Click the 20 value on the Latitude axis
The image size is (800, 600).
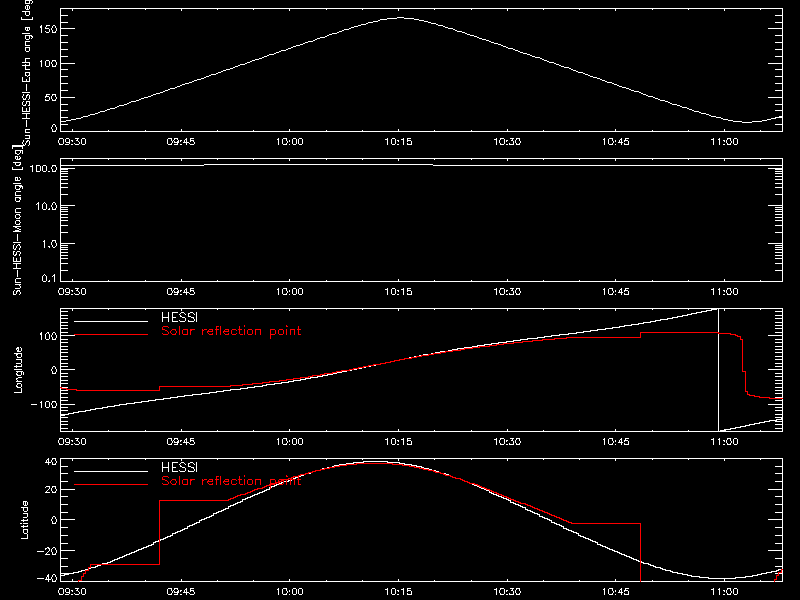click(x=51, y=489)
